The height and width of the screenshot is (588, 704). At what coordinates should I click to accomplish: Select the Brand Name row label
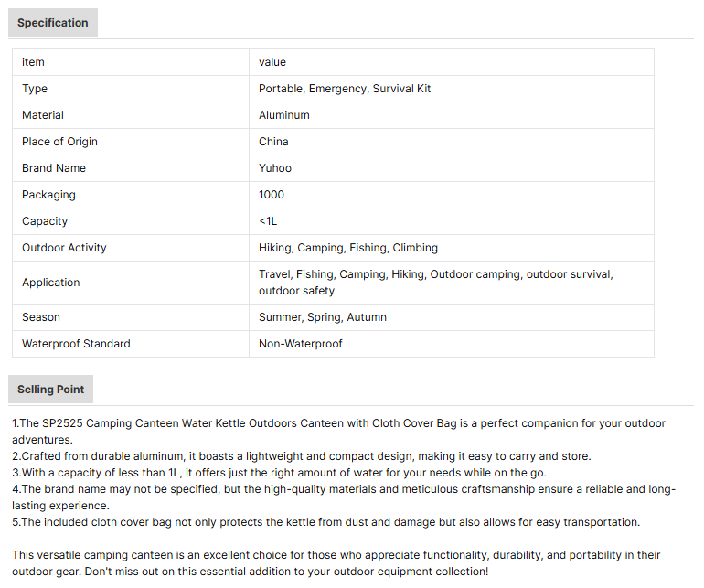(x=54, y=168)
